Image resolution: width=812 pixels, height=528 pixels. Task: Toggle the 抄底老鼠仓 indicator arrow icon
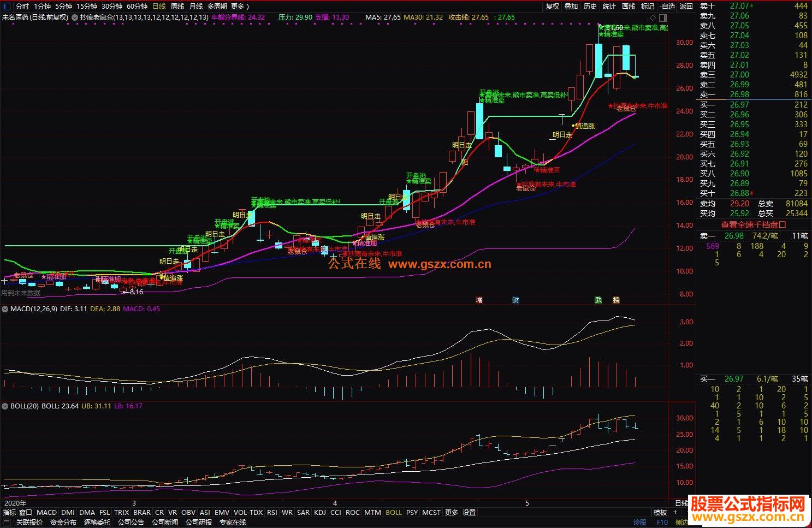75,17
